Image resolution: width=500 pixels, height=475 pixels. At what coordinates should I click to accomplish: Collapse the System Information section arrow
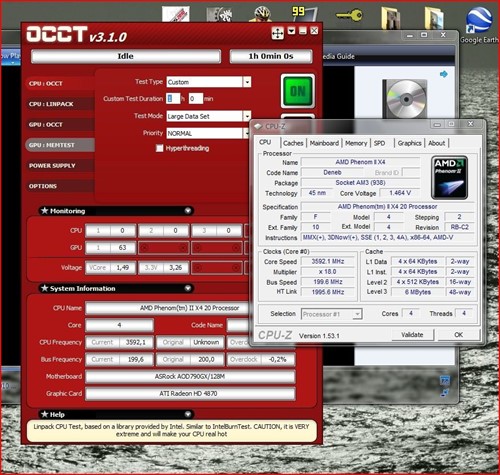click(188, 288)
